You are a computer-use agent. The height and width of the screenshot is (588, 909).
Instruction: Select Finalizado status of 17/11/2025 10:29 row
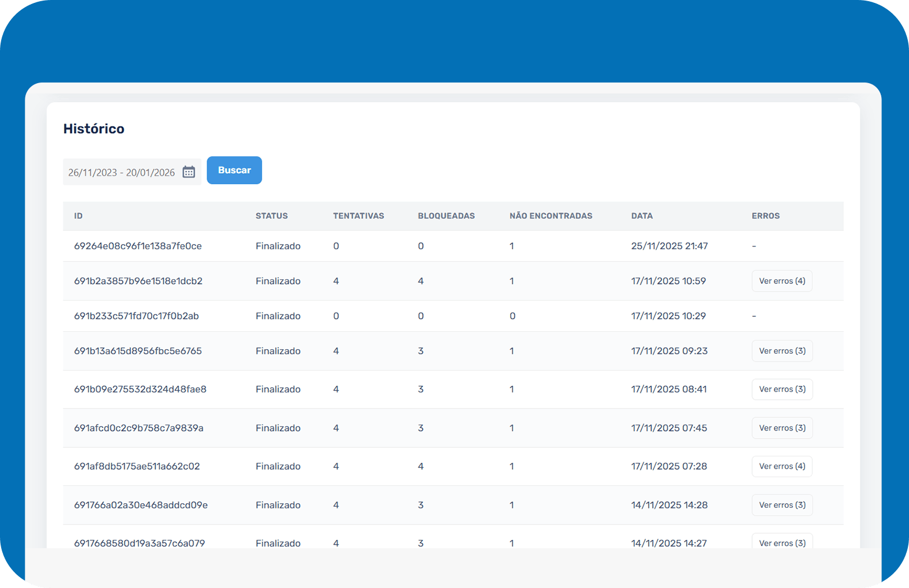click(278, 316)
